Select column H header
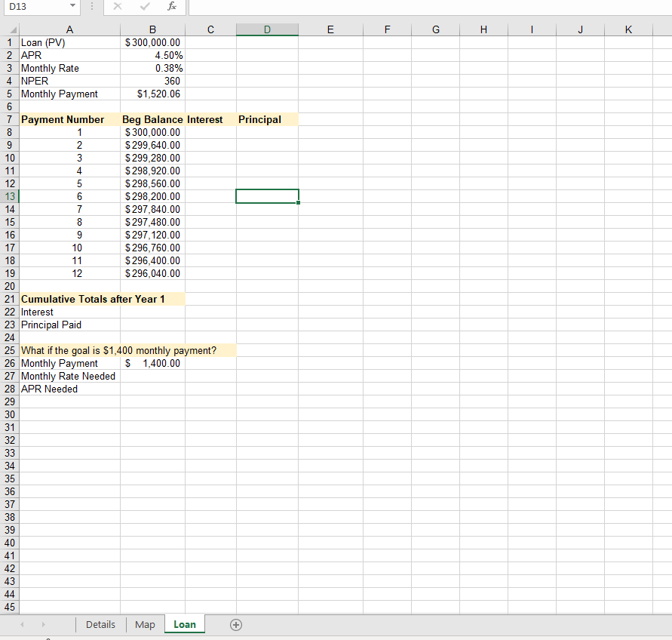This screenshot has width=672, height=640. [483, 29]
